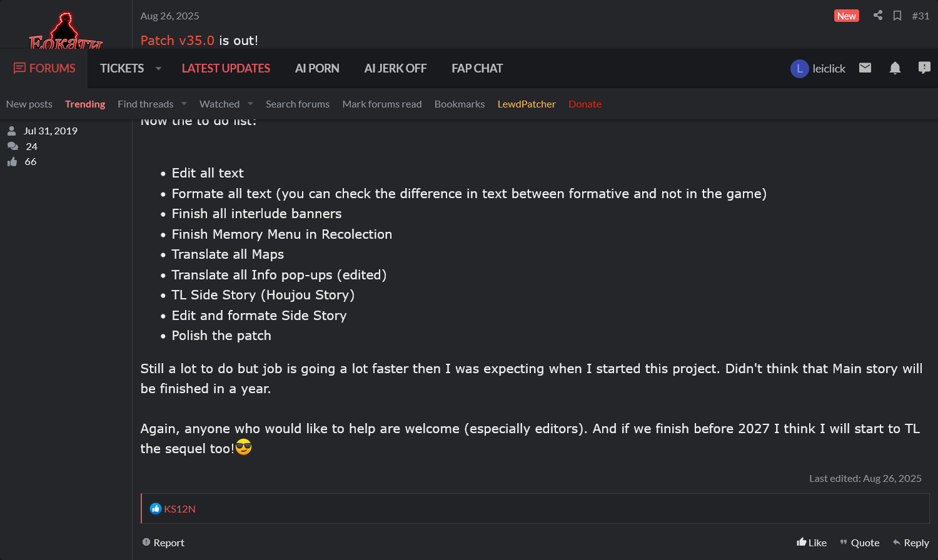Click the feedback speech bubble icon

point(924,68)
